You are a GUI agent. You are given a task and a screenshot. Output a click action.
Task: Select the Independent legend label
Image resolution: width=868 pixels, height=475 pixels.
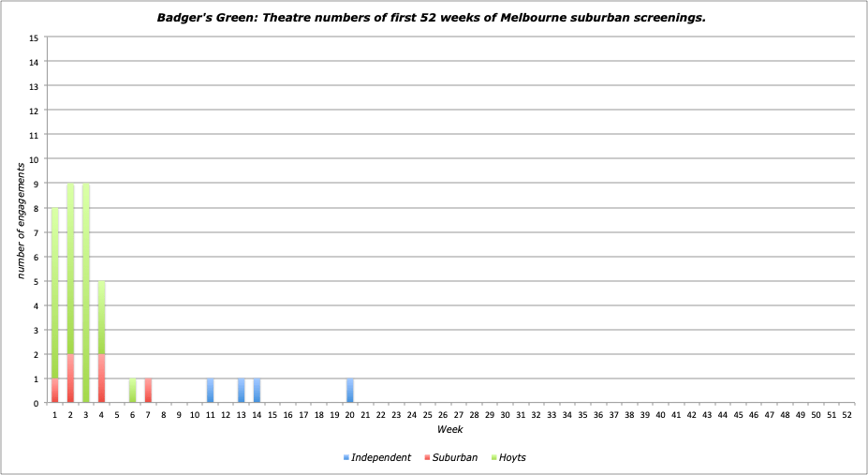[381, 457]
